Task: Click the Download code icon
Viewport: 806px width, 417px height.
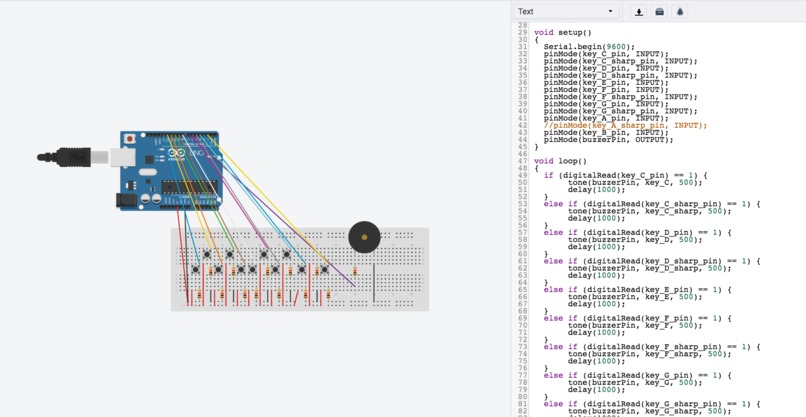Action: point(639,11)
